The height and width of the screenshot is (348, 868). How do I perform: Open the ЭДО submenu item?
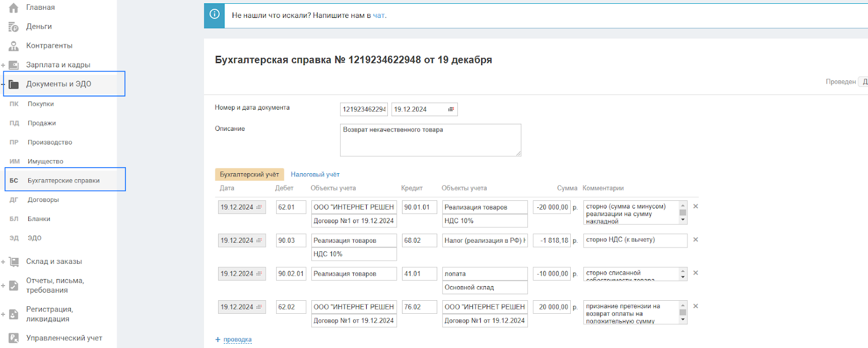pos(35,238)
